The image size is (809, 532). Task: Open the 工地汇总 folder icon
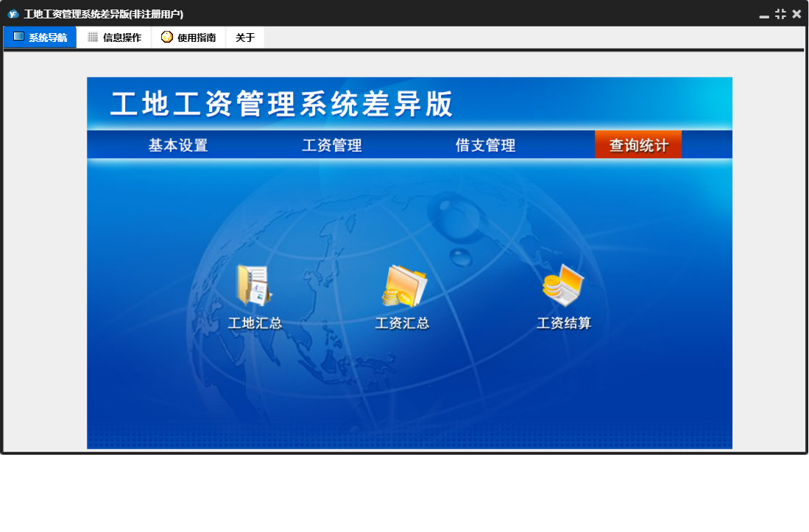[x=254, y=285]
